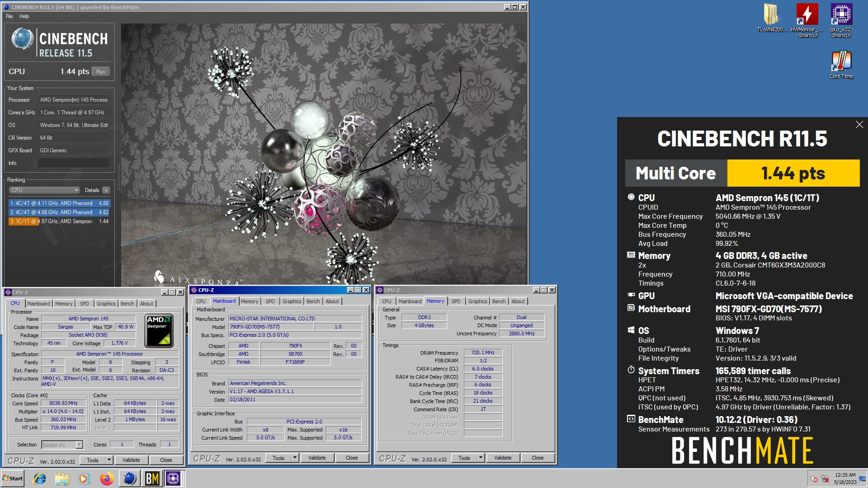This screenshot has width=868, height=488.
Task: Close the BenchMate Cinebench result overlay
Action: 859,125
